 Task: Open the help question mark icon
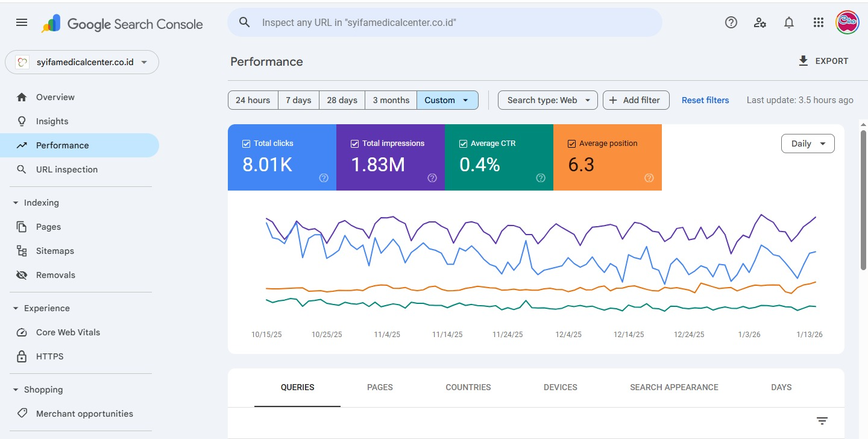coord(731,22)
